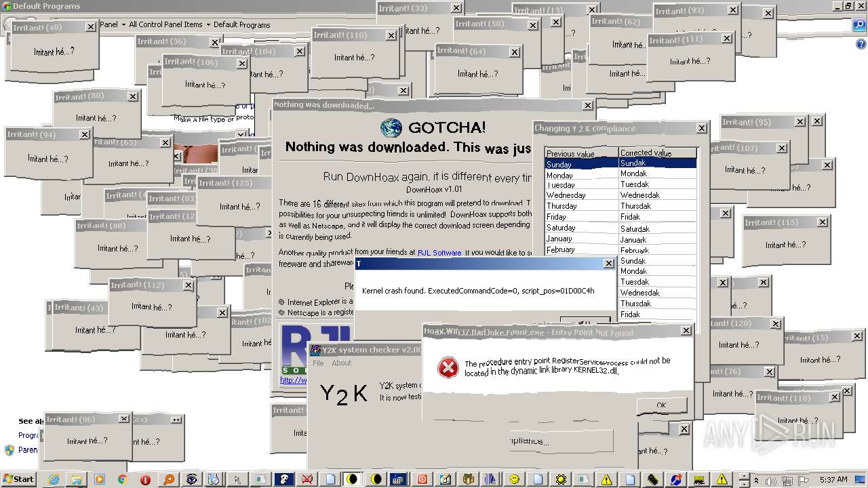Select the black chip taskbar button
This screenshot has height=488, width=868.
pyautogui.click(x=652, y=479)
